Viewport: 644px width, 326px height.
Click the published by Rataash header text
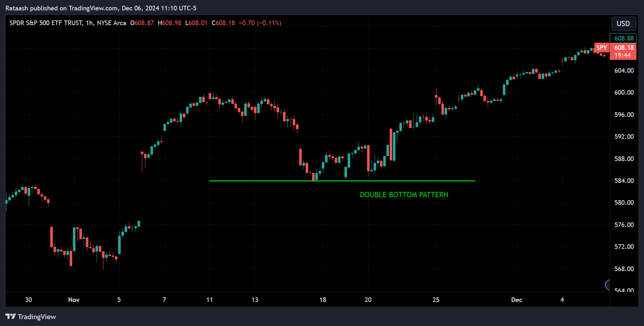pos(101,8)
